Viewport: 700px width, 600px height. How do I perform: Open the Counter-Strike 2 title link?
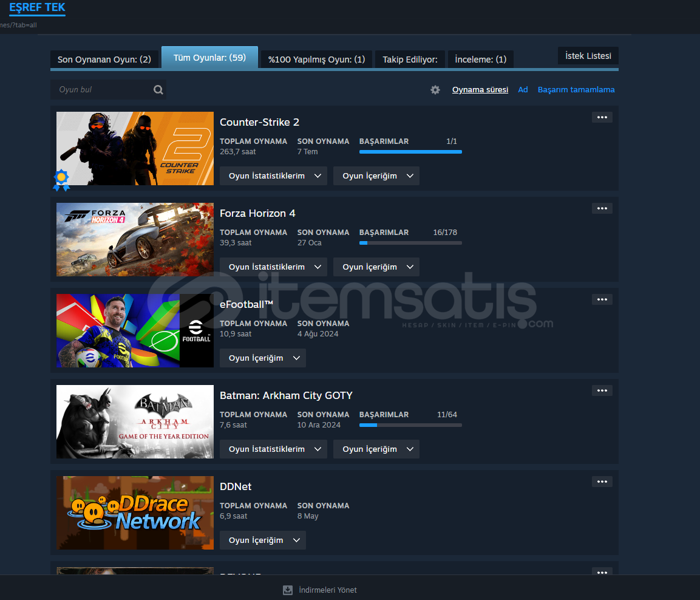(x=259, y=122)
